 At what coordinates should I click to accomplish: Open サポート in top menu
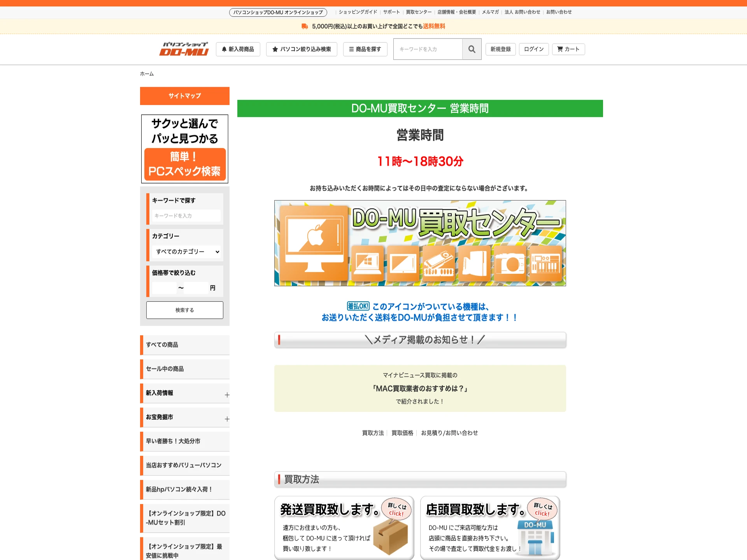click(x=391, y=12)
